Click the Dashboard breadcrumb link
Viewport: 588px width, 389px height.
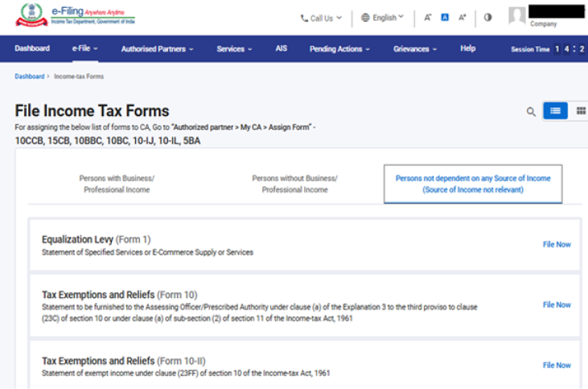click(29, 77)
